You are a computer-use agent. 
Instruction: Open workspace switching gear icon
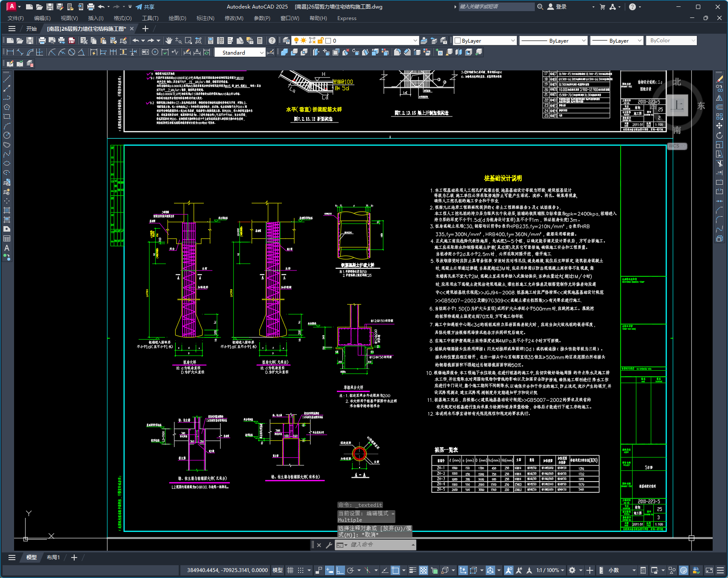click(x=572, y=570)
